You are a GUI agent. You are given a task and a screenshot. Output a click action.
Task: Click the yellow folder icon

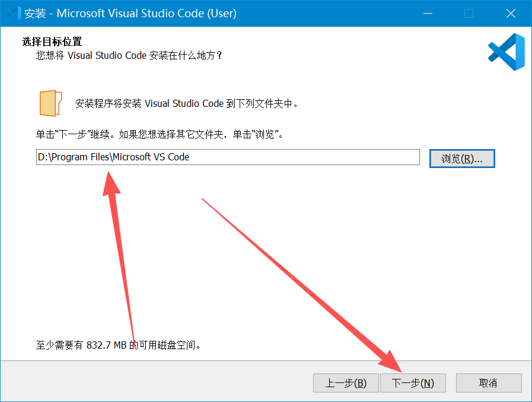tap(50, 103)
